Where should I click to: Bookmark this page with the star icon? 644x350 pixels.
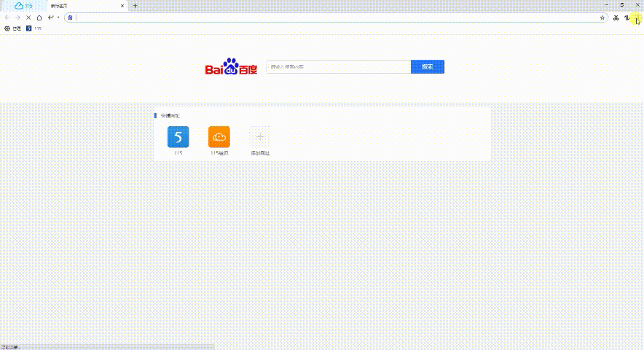[x=602, y=17]
